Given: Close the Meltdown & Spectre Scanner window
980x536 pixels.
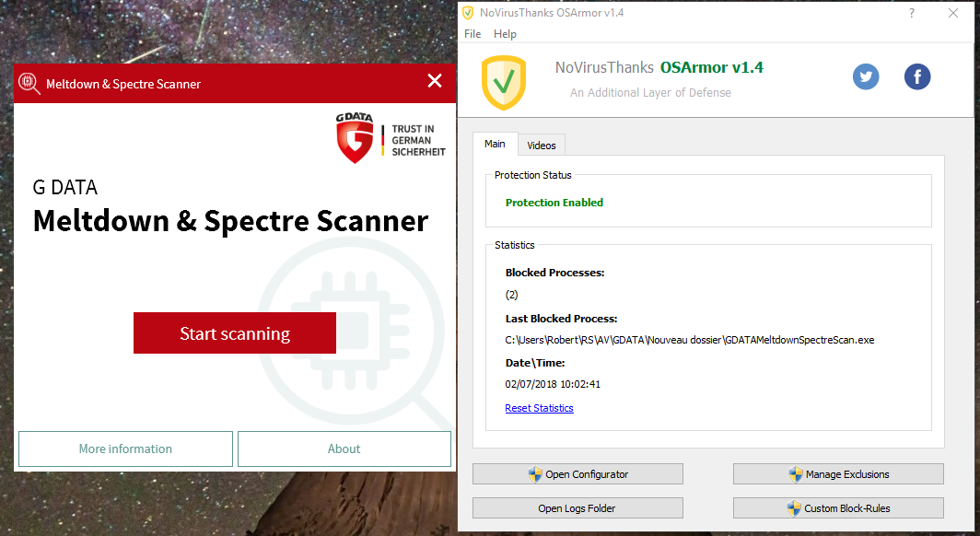Looking at the screenshot, I should point(435,81).
